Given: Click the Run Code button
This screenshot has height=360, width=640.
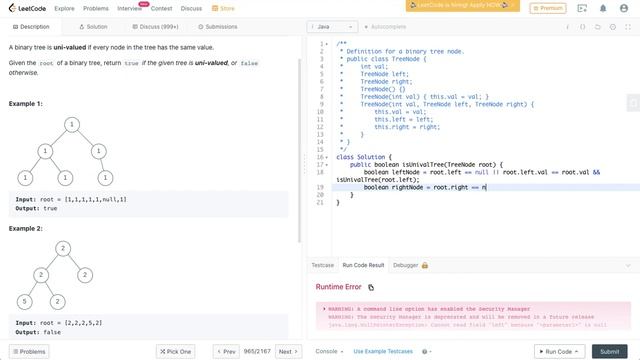Looking at the screenshot, I should (x=559, y=351).
